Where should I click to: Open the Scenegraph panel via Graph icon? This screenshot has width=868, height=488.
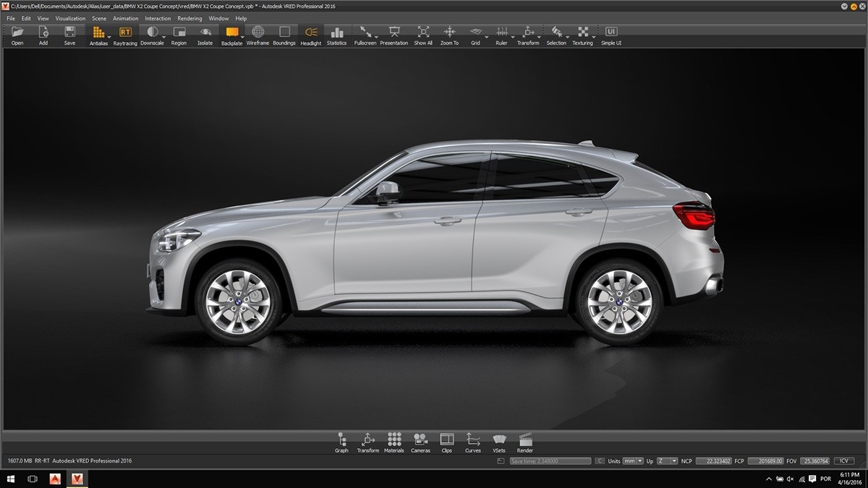[x=341, y=440]
